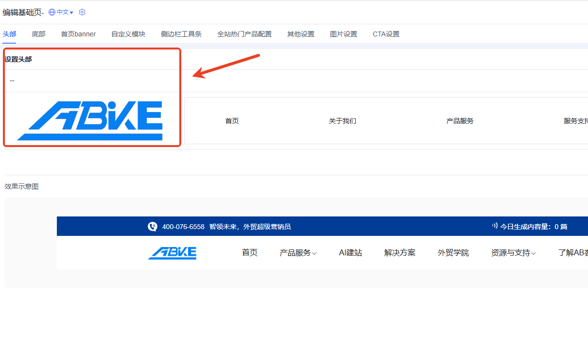Viewport: 588px width, 364px height.
Task: Go to the 侧边栏工具条 tab
Action: click(x=181, y=34)
